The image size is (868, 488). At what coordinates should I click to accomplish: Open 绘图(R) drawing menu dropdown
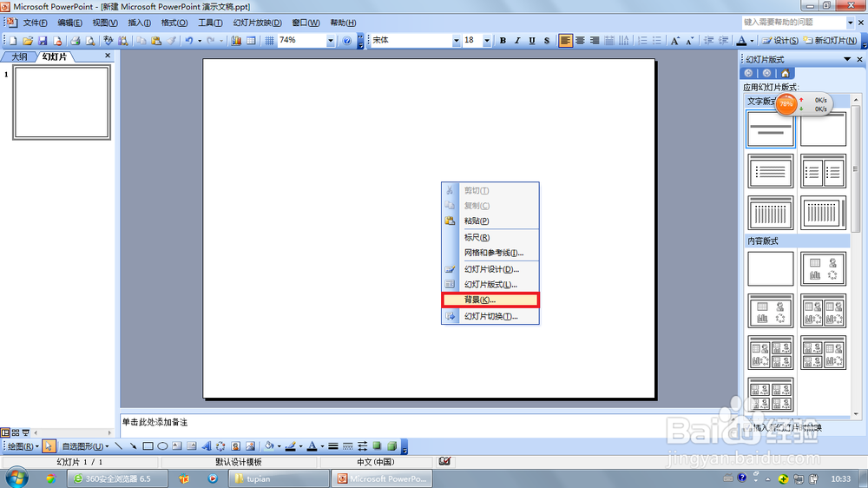(x=23, y=446)
